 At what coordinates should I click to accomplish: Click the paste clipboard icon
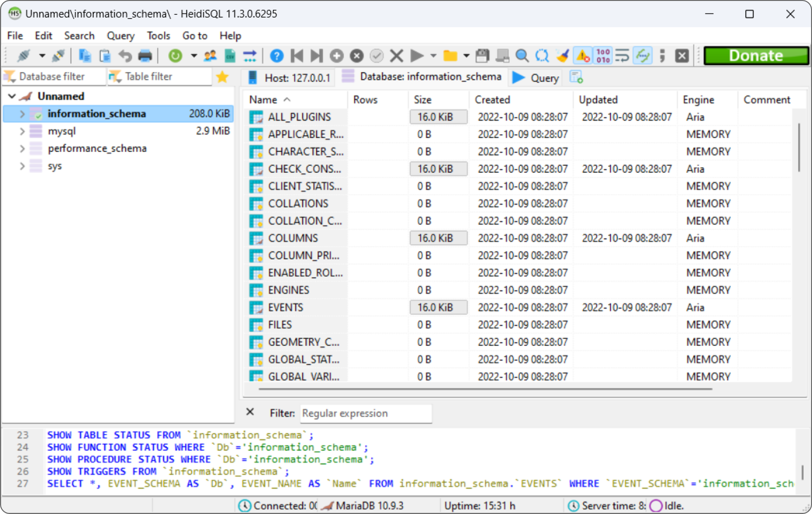[105, 56]
